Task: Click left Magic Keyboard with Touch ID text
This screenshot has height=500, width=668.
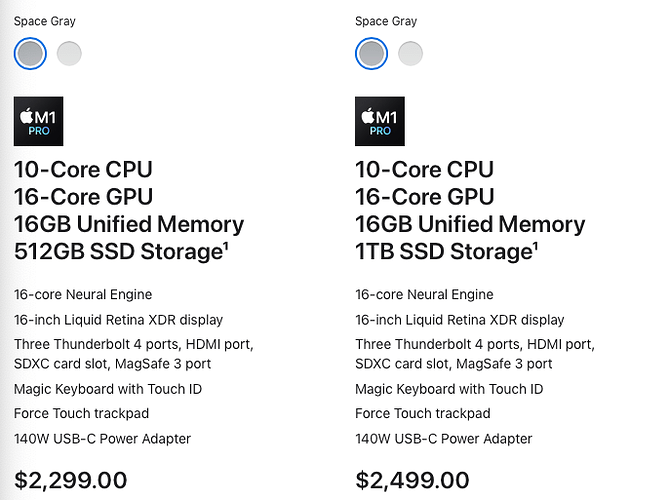Action: tap(108, 389)
